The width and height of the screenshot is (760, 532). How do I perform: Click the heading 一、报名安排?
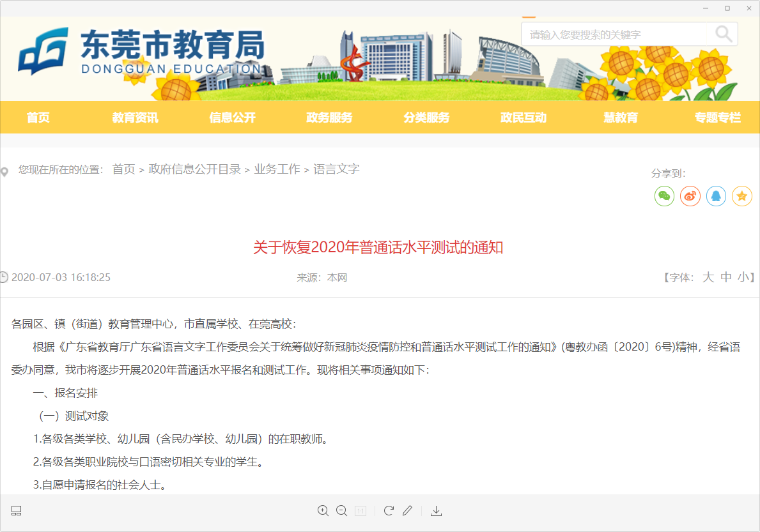click(x=65, y=393)
